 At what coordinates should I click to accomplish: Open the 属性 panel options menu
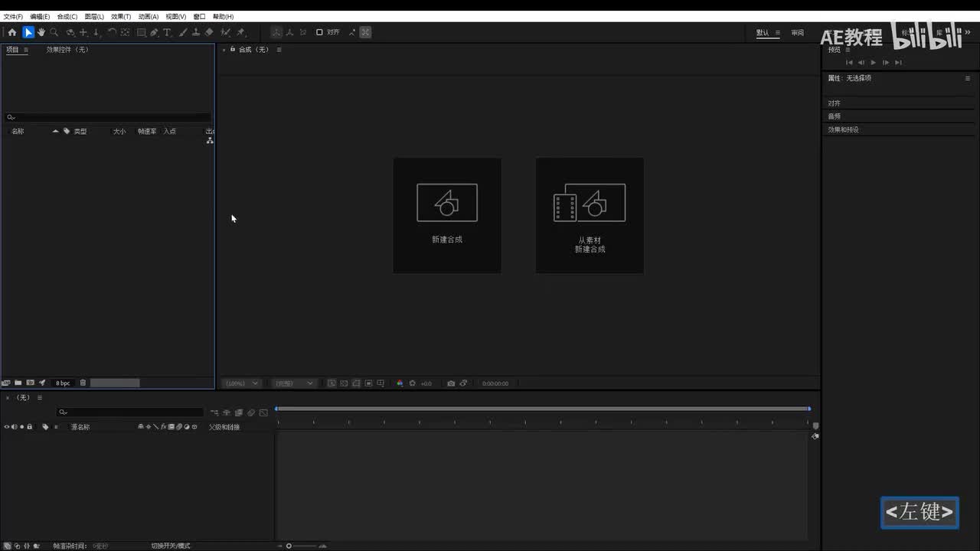(x=968, y=78)
